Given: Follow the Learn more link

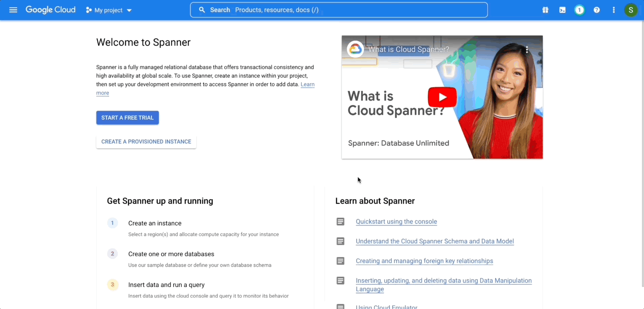Looking at the screenshot, I should (x=307, y=85).
